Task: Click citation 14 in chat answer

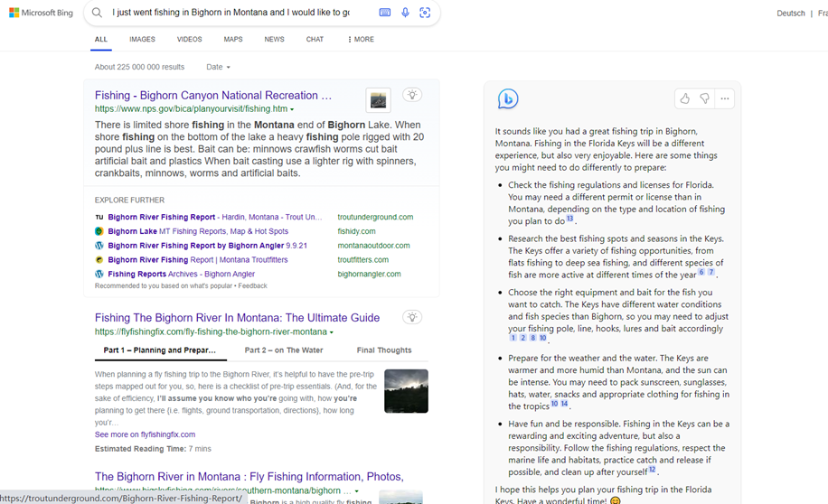Action: 564,403
